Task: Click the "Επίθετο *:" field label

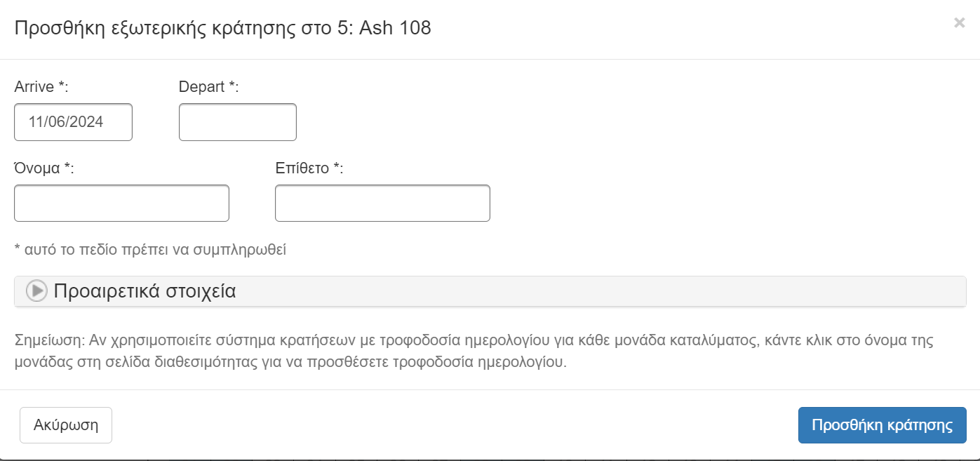Action: click(309, 168)
